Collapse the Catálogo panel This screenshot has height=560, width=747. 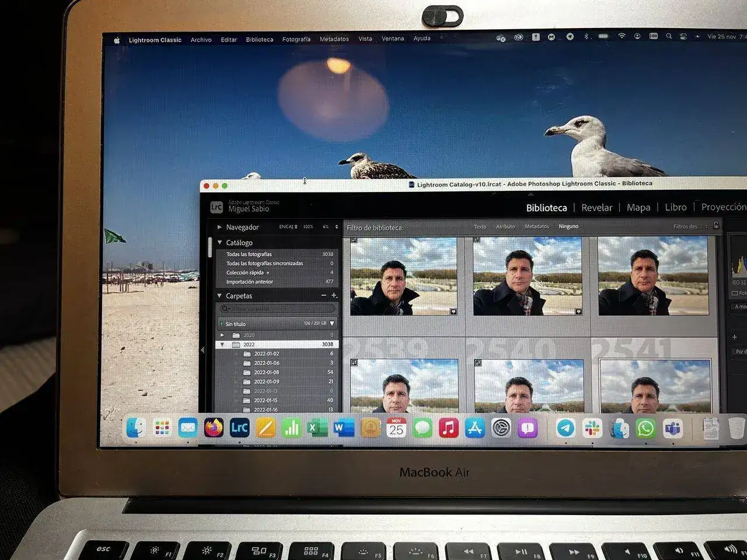point(220,243)
